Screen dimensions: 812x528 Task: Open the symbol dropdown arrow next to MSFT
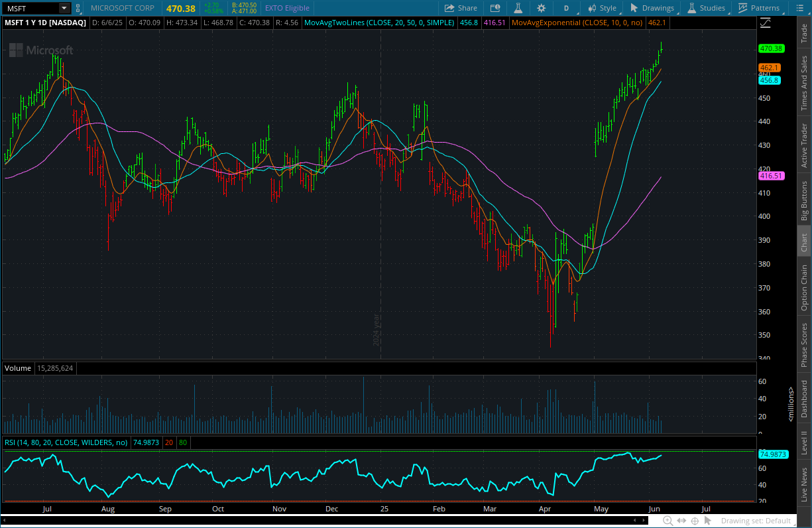click(x=64, y=8)
